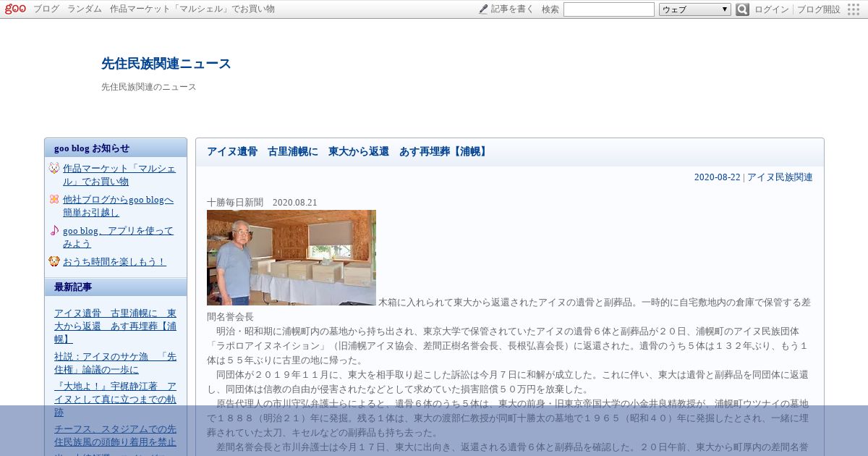868x456 pixels.
Task: Click the blog subtitle 先住民族関連のニュース
Action: click(x=149, y=87)
